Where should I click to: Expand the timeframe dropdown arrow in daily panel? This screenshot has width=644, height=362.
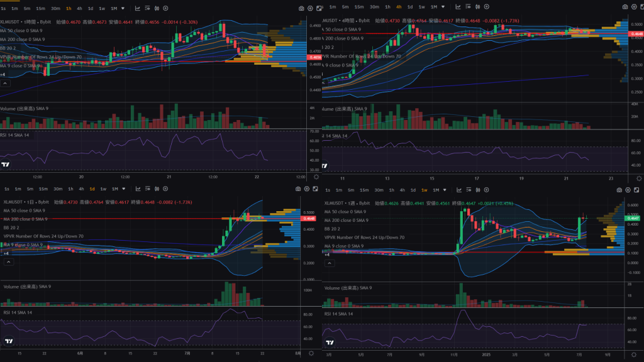pos(124,189)
